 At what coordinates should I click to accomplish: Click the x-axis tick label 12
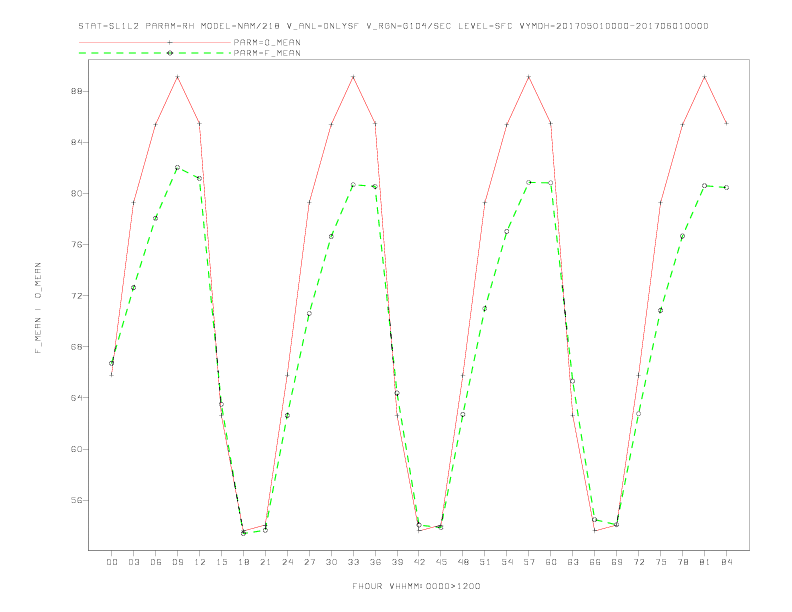(200, 562)
